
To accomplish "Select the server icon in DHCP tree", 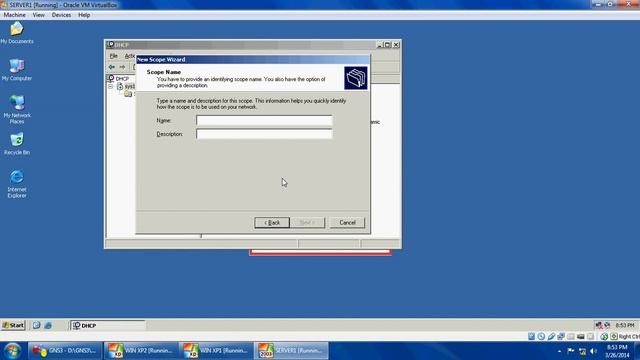I will click(120, 87).
